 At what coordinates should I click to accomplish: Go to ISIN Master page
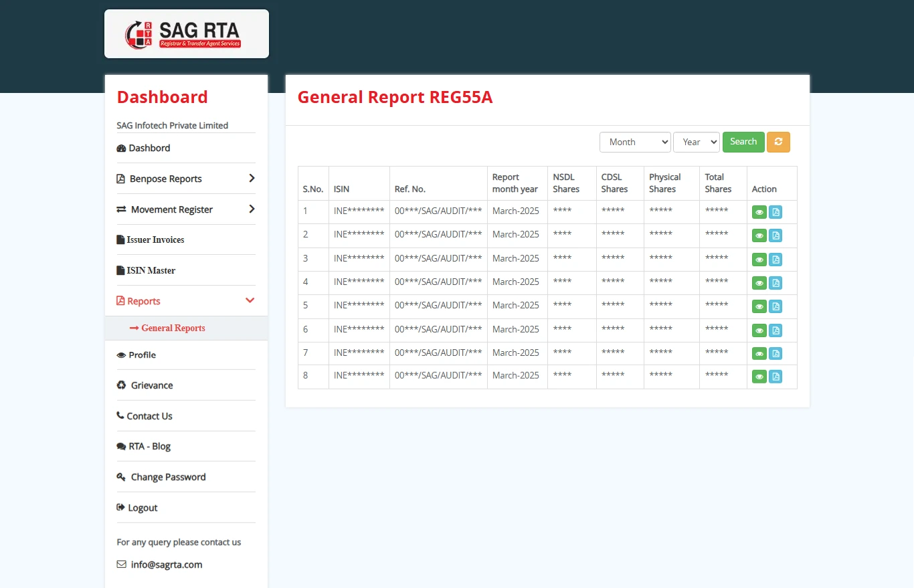coord(151,270)
